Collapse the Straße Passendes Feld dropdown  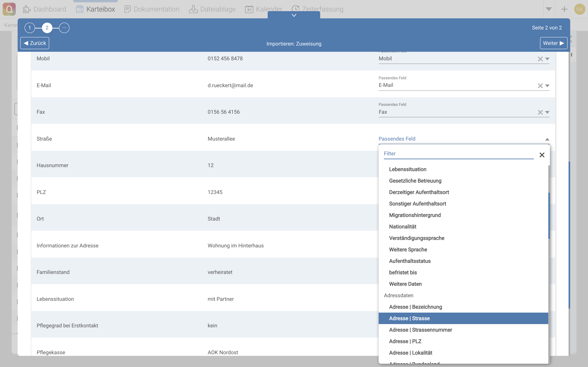(547, 139)
